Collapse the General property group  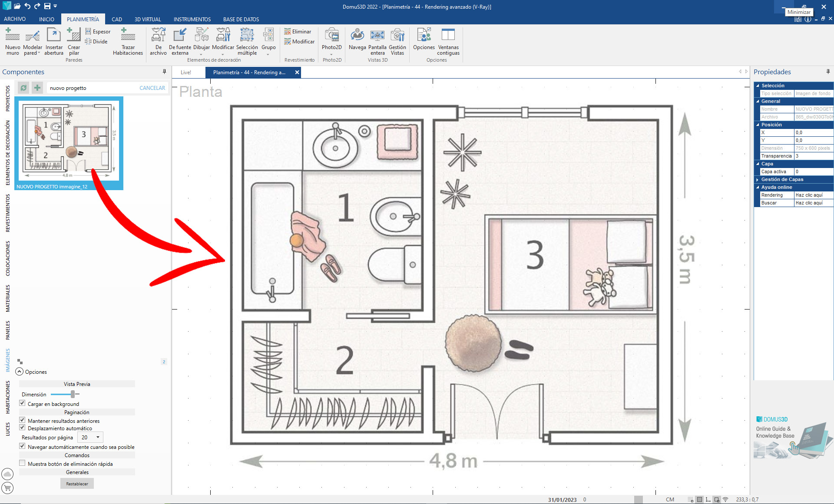tap(758, 101)
